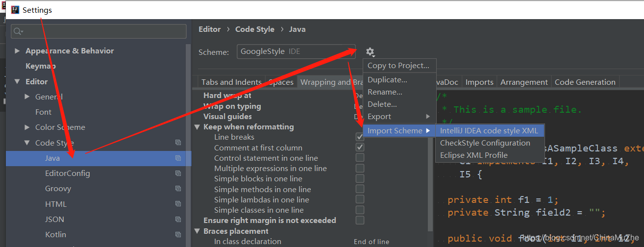
Task: Select IntelliJ IDEA code style XML
Action: click(x=490, y=131)
